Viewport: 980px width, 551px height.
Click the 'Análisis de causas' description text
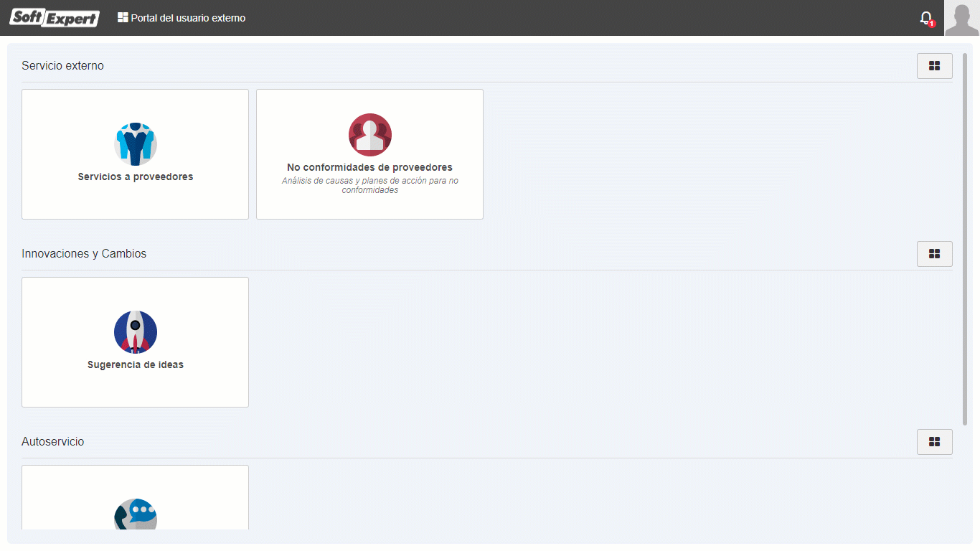pyautogui.click(x=370, y=185)
